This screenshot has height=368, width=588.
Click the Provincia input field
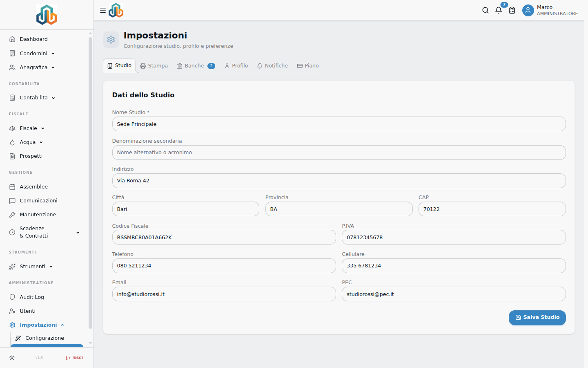339,209
